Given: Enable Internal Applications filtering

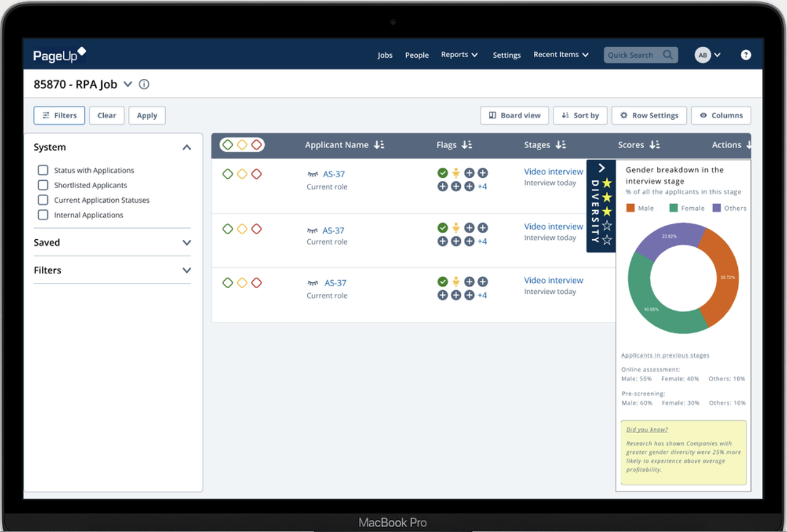Looking at the screenshot, I should [43, 214].
